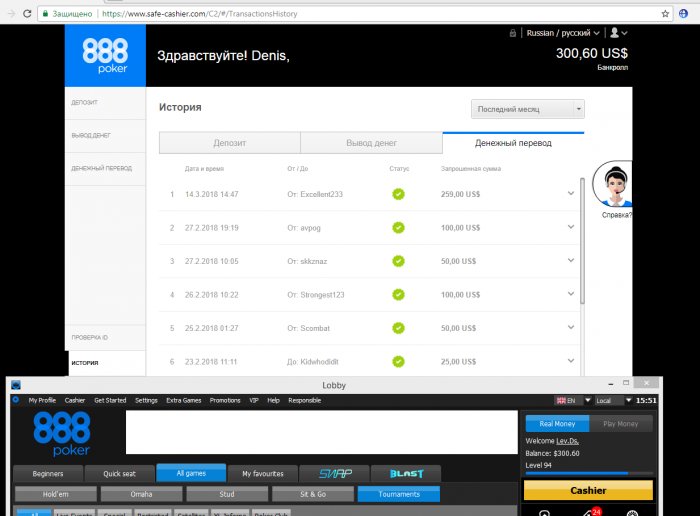Open Responsible menu in Lobby
The height and width of the screenshot is (516, 700).
[x=304, y=400]
